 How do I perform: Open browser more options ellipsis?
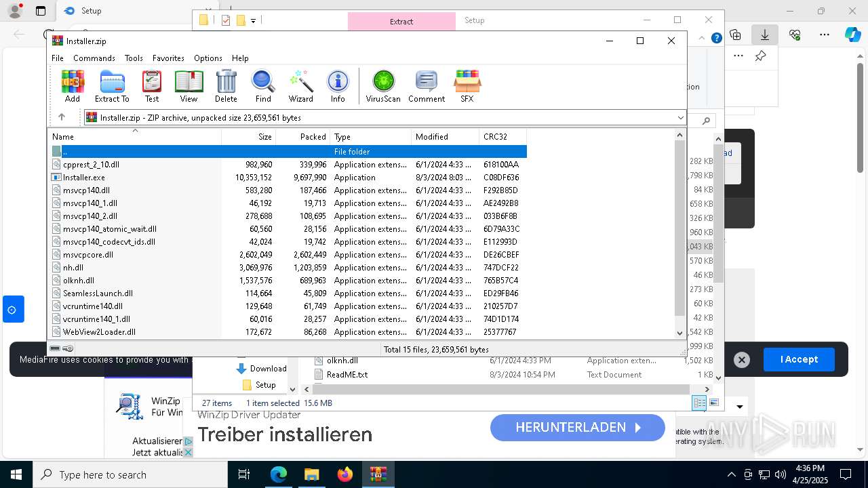[x=825, y=35]
